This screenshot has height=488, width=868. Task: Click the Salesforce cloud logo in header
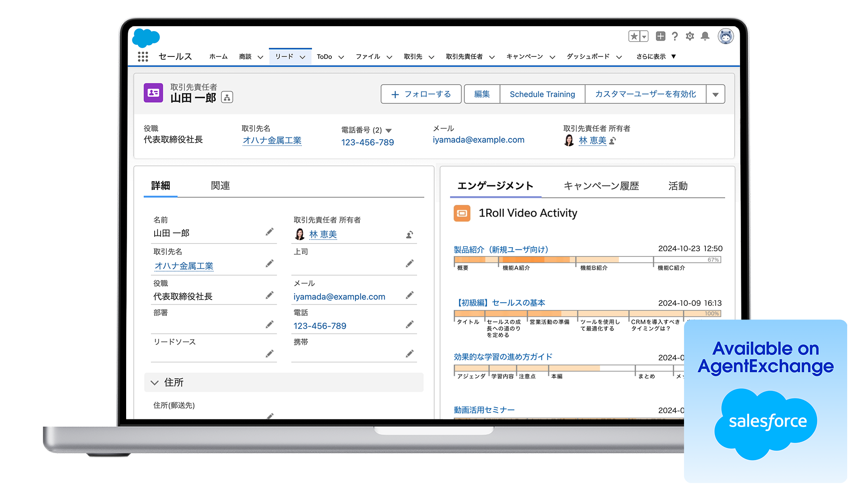click(146, 38)
